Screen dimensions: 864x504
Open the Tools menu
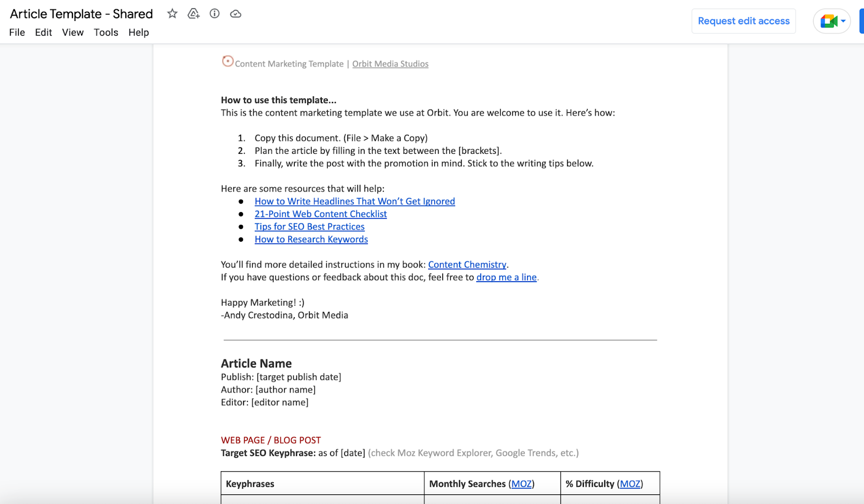(105, 32)
